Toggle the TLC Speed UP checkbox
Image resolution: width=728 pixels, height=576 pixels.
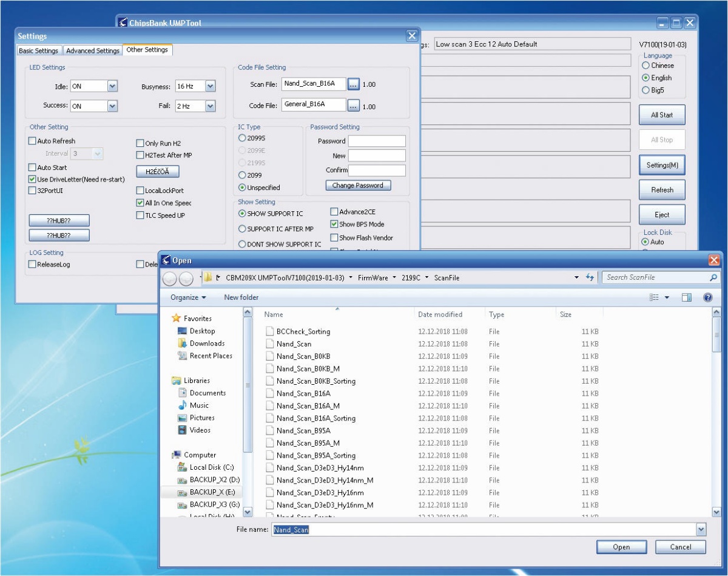(140, 215)
